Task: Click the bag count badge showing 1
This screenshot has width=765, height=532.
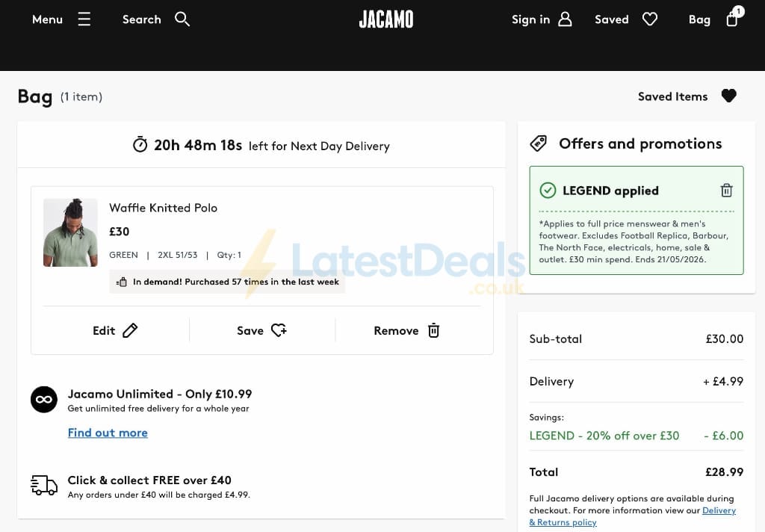Action: coord(739,11)
